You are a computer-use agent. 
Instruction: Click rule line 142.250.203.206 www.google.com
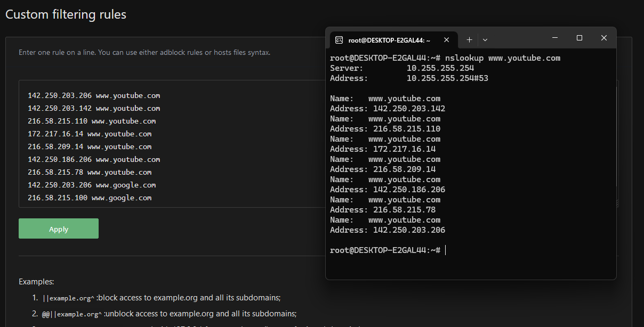pyautogui.click(x=92, y=185)
